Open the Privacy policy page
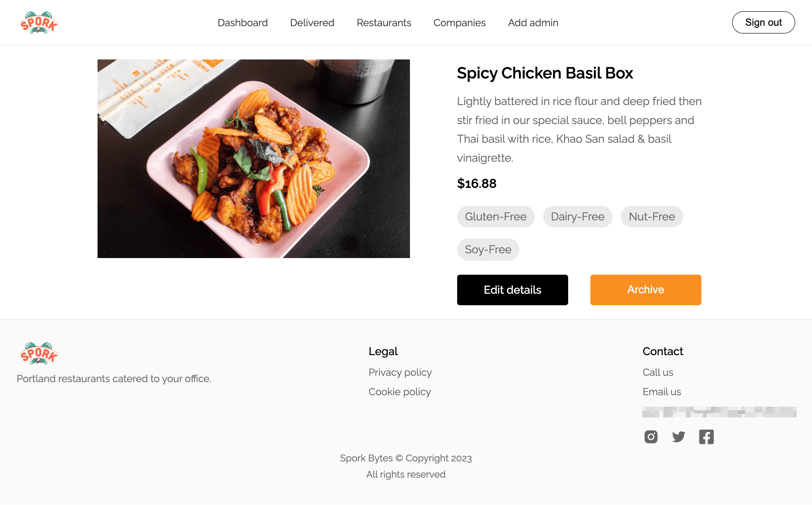 click(x=400, y=372)
